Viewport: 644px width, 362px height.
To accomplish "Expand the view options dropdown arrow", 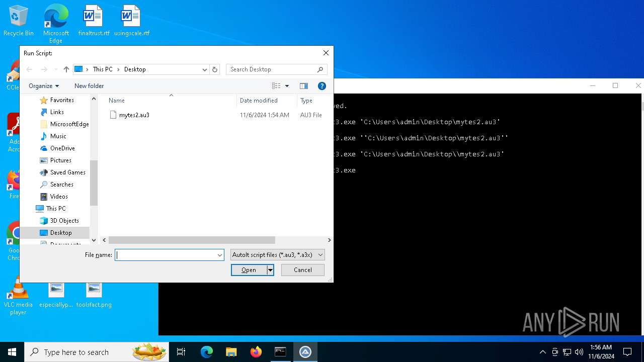I will click(287, 86).
